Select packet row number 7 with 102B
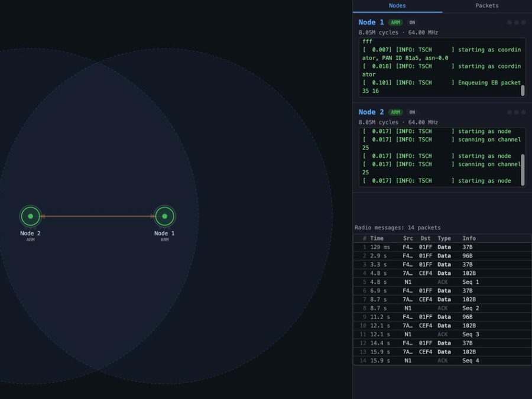 click(x=442, y=300)
